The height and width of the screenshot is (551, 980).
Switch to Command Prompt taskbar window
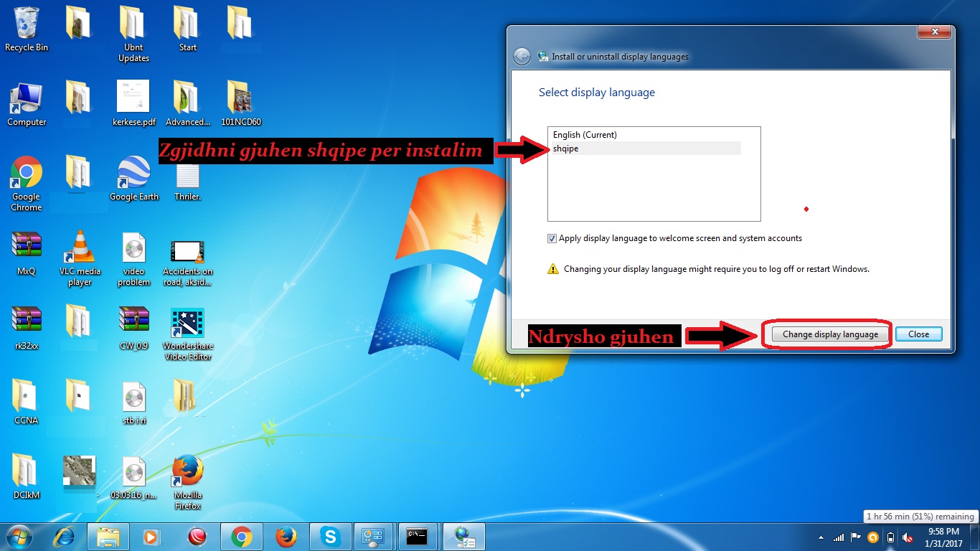coord(418,537)
